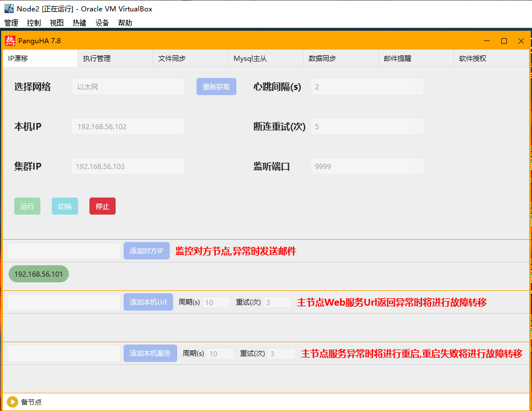This screenshot has width=532, height=411.
Task: Click 添加对方IP to add peer node
Action: 146,250
